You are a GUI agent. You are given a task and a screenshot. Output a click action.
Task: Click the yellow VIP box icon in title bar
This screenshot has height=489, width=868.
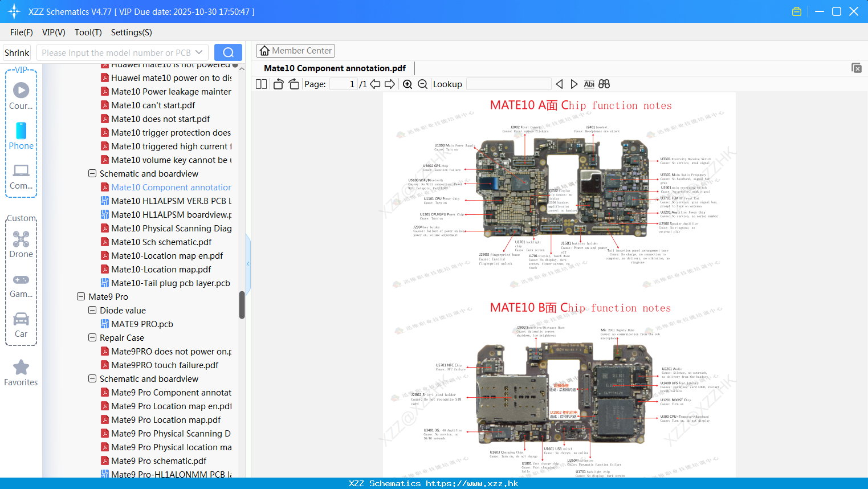pyautogui.click(x=797, y=11)
